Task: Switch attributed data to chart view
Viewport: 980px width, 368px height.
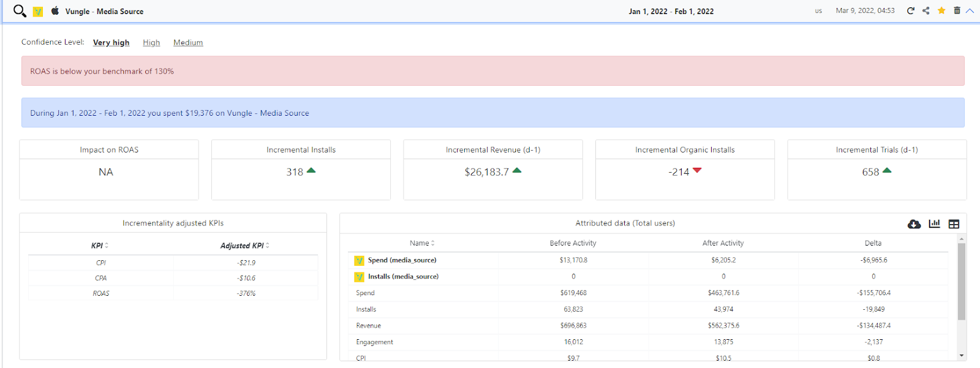Action: click(x=934, y=223)
